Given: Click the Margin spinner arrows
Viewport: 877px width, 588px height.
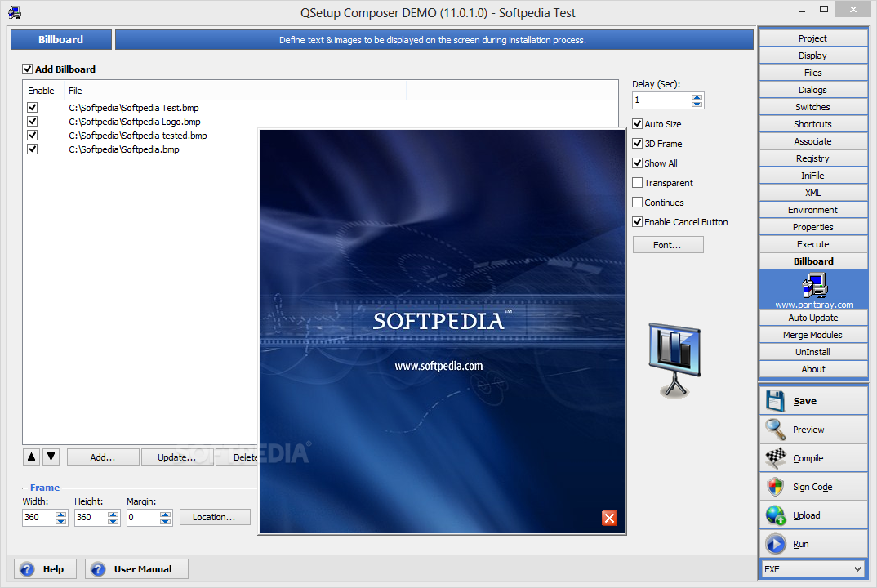Looking at the screenshot, I should click(x=165, y=518).
